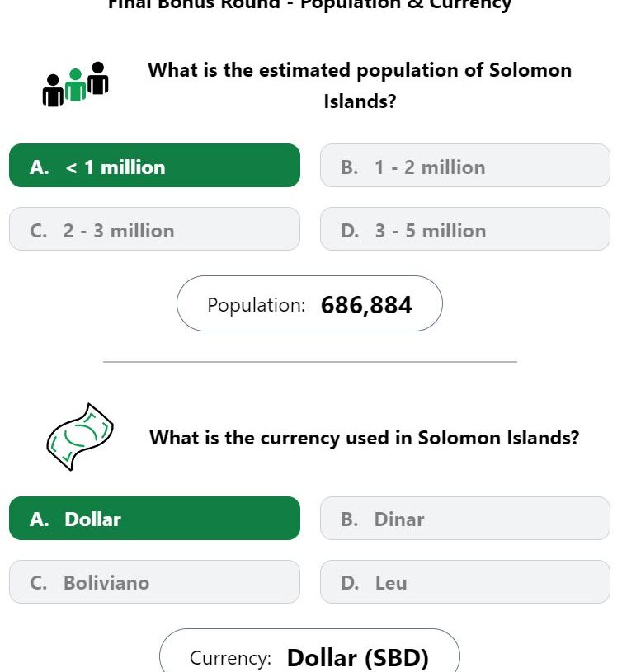The image size is (622, 672).
Task: Choose the Dinar currency option
Action: tap(465, 518)
